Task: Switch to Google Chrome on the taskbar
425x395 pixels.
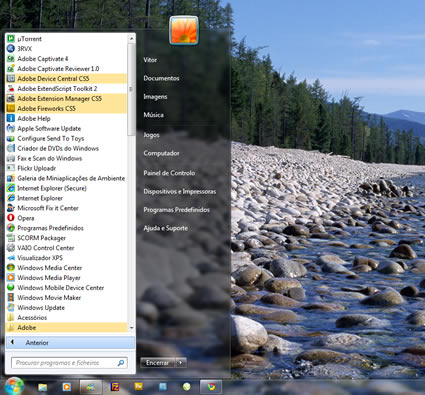Action: click(211, 387)
